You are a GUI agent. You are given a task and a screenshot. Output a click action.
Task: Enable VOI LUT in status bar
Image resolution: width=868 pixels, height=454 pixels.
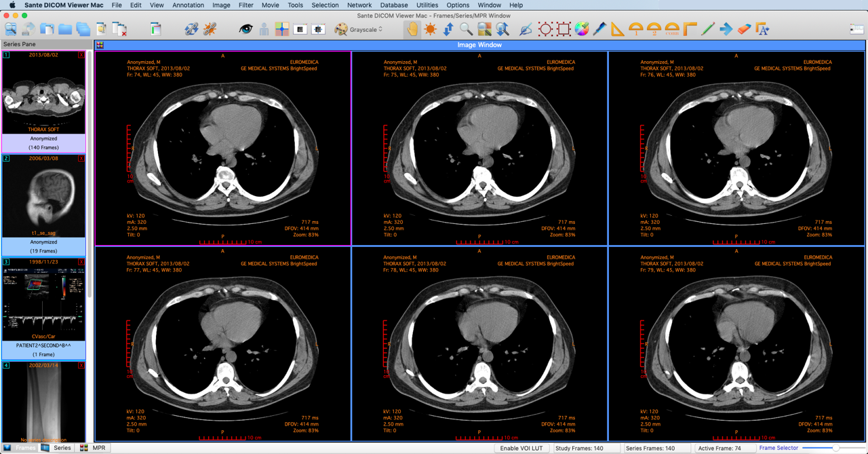click(x=521, y=448)
